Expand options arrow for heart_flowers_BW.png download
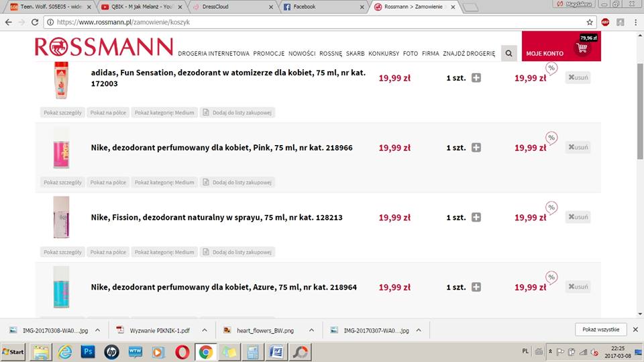 (309, 330)
